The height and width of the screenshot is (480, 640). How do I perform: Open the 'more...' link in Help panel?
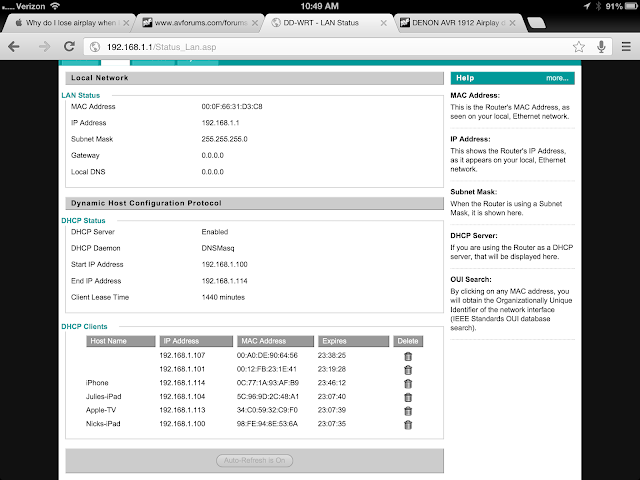click(x=557, y=78)
